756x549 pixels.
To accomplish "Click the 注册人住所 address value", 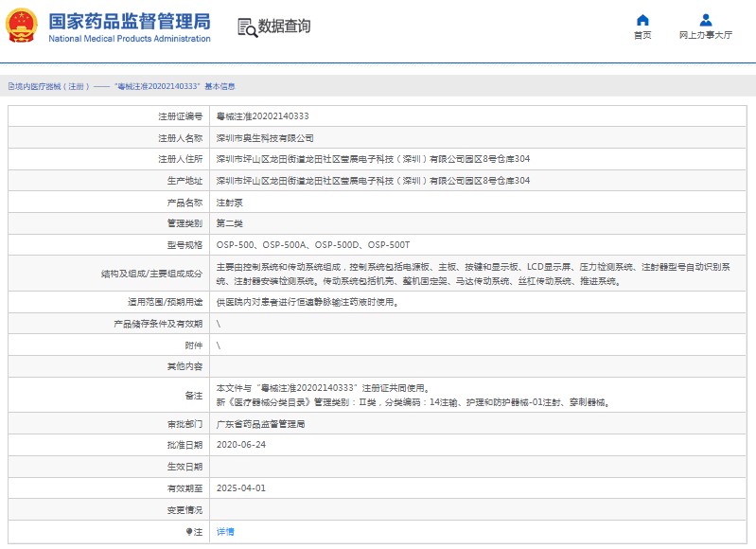I will pos(373,159).
